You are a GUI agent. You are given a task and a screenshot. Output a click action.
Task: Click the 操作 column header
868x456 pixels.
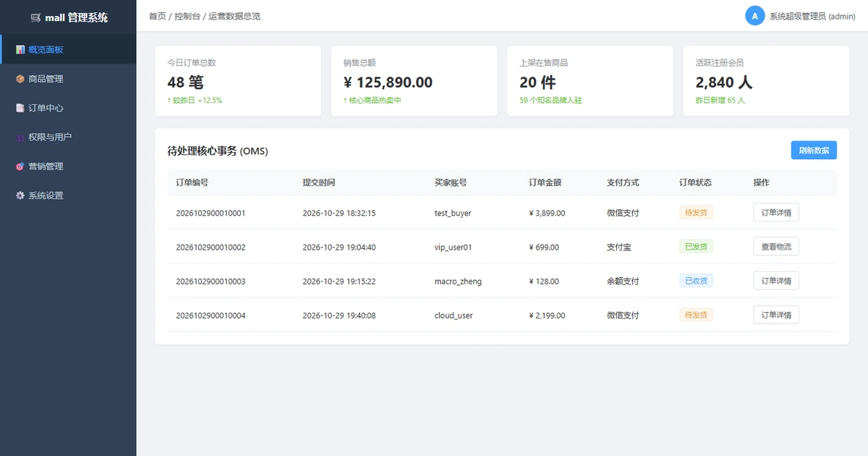tap(761, 182)
